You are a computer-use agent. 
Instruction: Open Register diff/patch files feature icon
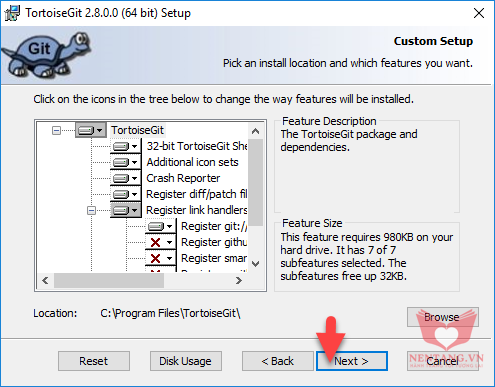point(126,194)
